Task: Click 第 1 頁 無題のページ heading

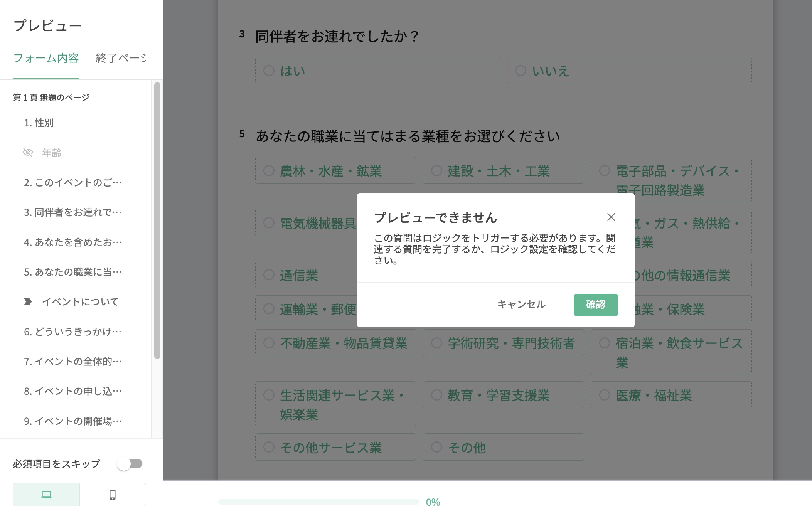Action: coord(51,98)
